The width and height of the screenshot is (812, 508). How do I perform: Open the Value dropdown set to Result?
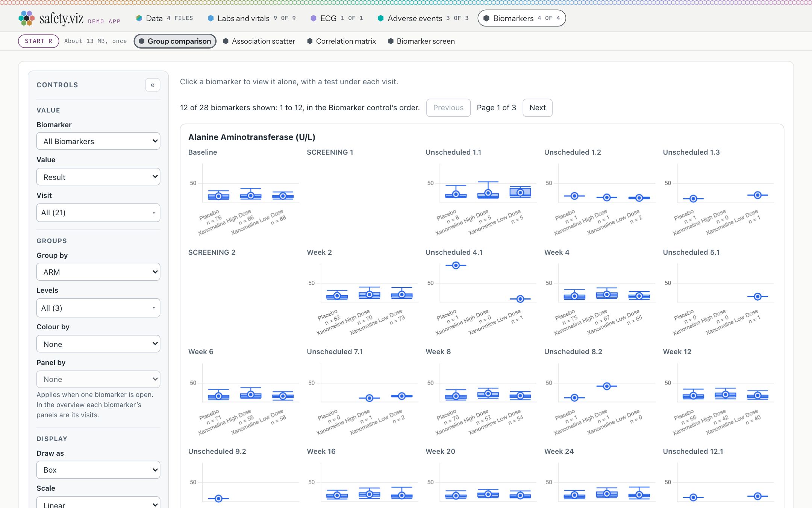point(98,177)
